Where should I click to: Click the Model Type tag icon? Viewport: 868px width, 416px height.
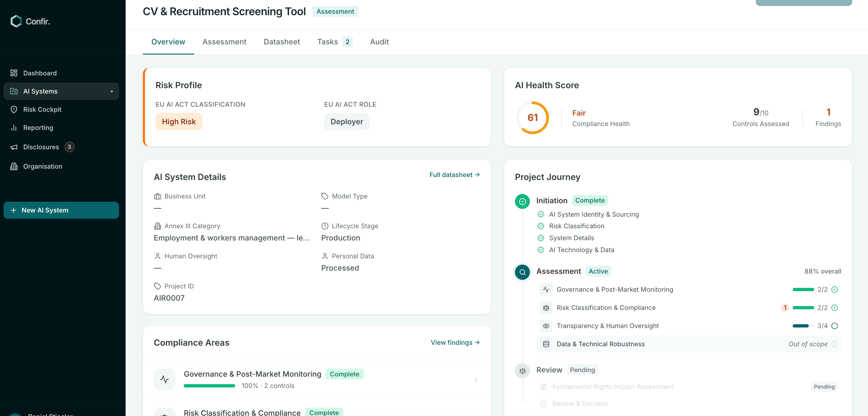325,196
